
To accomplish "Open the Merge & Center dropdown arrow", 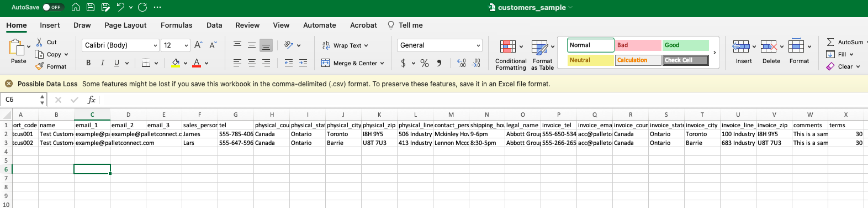I will (x=382, y=63).
